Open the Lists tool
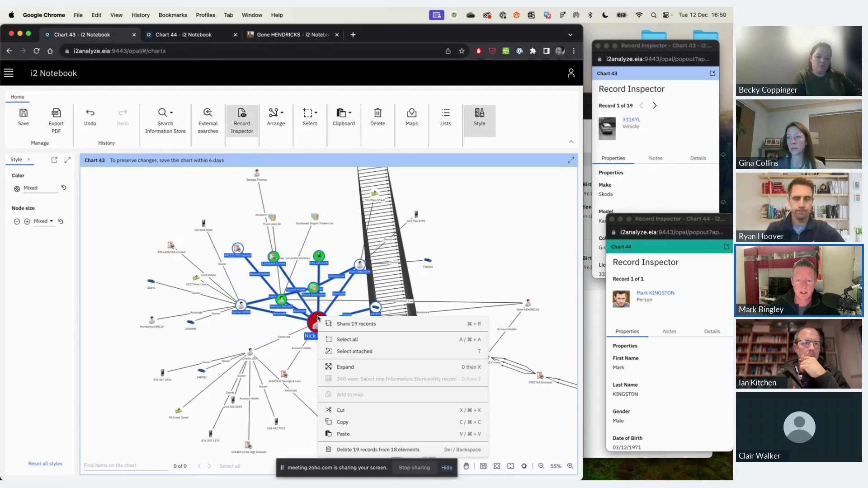Image resolution: width=868 pixels, height=488 pixels. (x=445, y=117)
